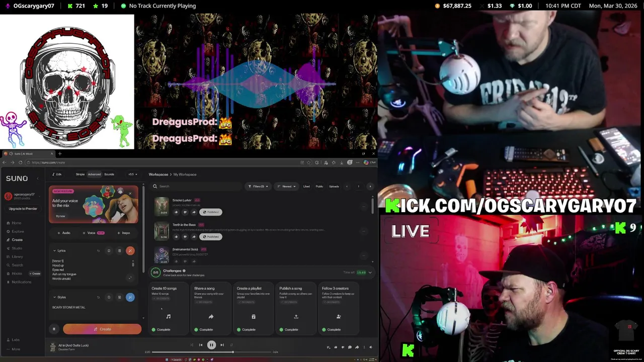
Task: Collapse the Styles section chevron
Action: [54, 297]
